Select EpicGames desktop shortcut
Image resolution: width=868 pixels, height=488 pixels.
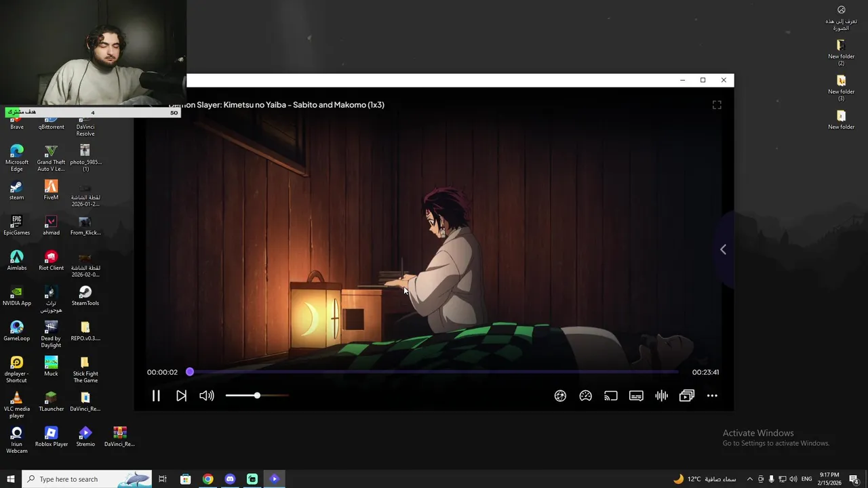(x=17, y=225)
